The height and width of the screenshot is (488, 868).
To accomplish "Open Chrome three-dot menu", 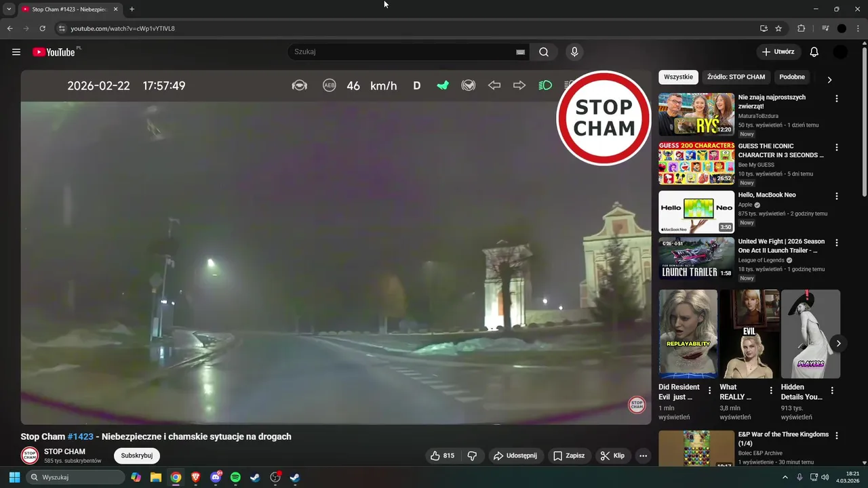I will pos(859,28).
